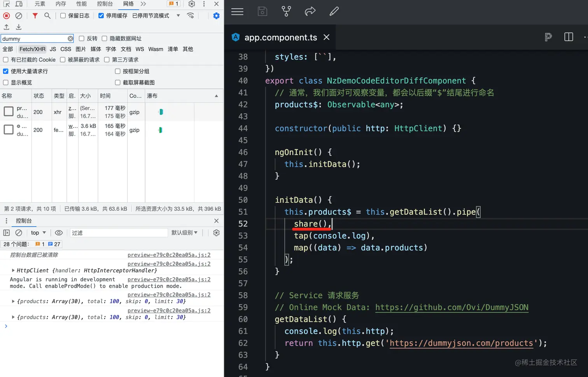Uncheck the 停用缓存 checkbox
Viewport: 588px width, 377px height.
101,16
